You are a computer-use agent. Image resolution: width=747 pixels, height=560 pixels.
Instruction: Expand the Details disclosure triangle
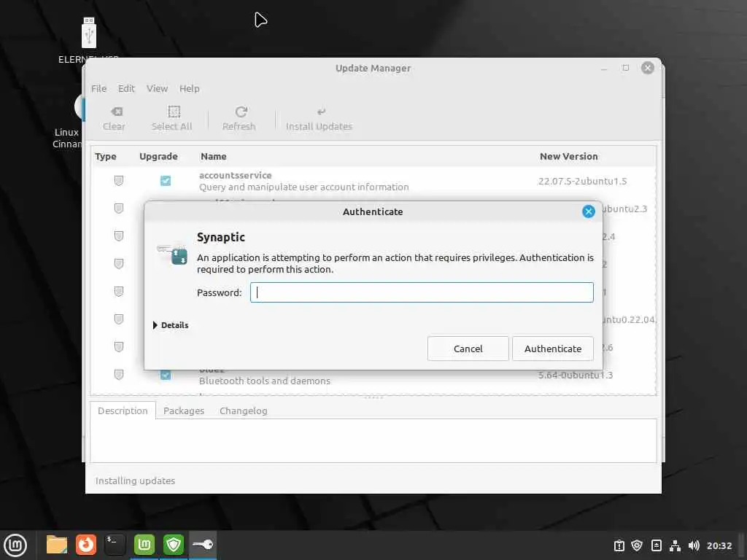click(x=155, y=325)
